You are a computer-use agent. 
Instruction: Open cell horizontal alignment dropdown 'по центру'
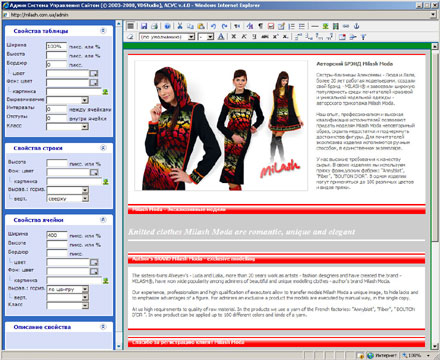pos(85,289)
